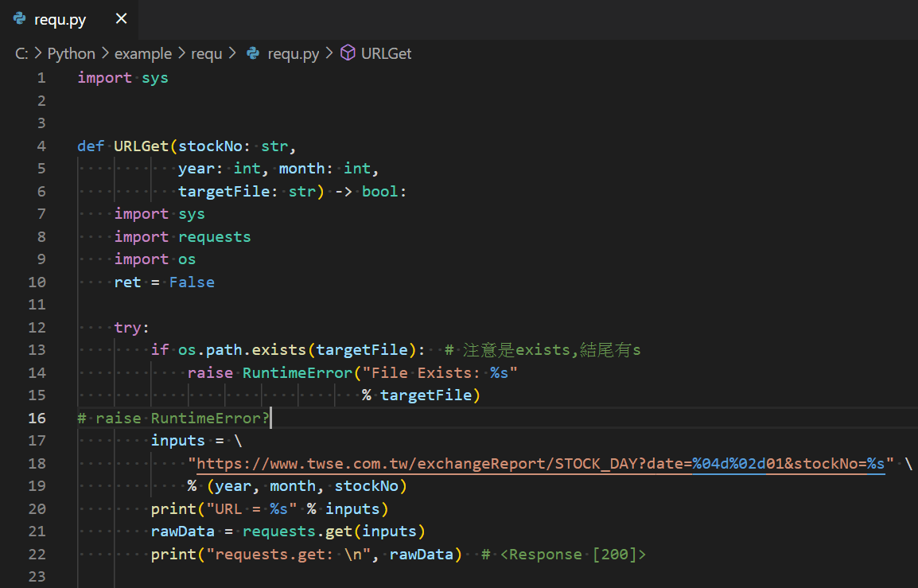Click line number 1 in the gutter
This screenshot has height=588, width=918.
(41, 77)
